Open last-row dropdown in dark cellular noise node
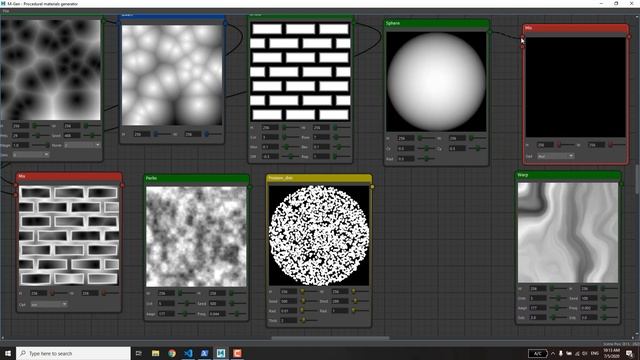 pyautogui.click(x=31, y=155)
